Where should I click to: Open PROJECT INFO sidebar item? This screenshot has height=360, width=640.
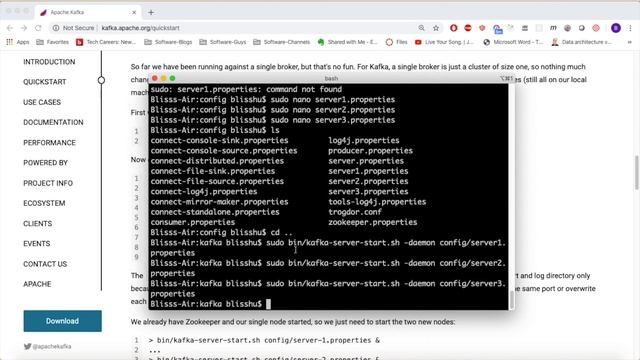48,183
